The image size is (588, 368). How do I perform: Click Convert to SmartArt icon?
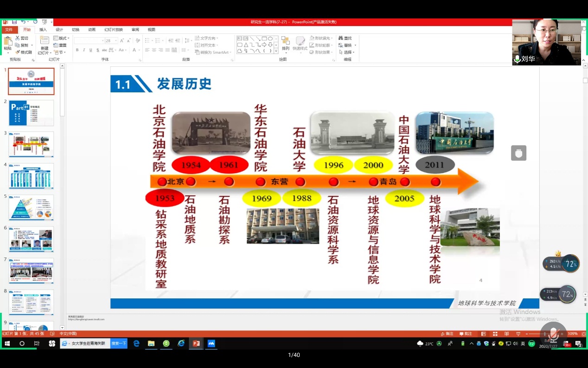click(x=214, y=52)
